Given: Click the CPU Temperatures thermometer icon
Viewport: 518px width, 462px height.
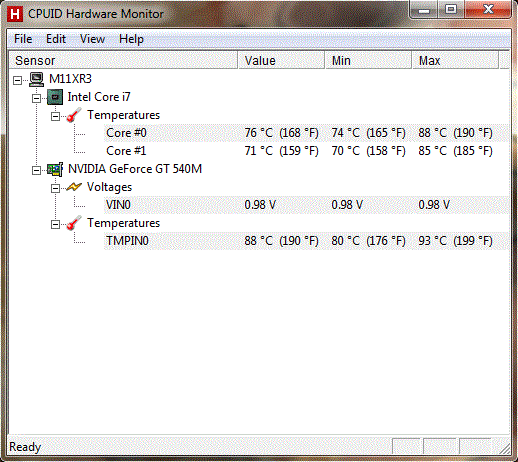Looking at the screenshot, I should click(74, 115).
